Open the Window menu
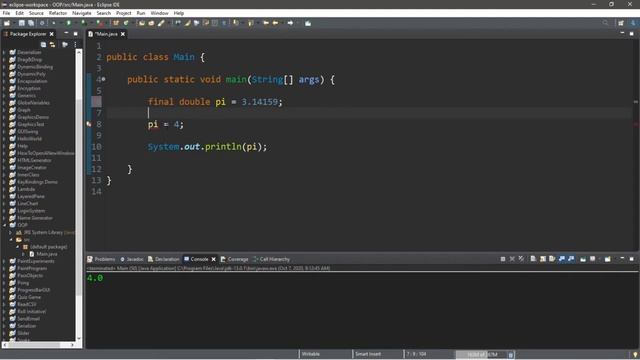 pyautogui.click(x=159, y=13)
